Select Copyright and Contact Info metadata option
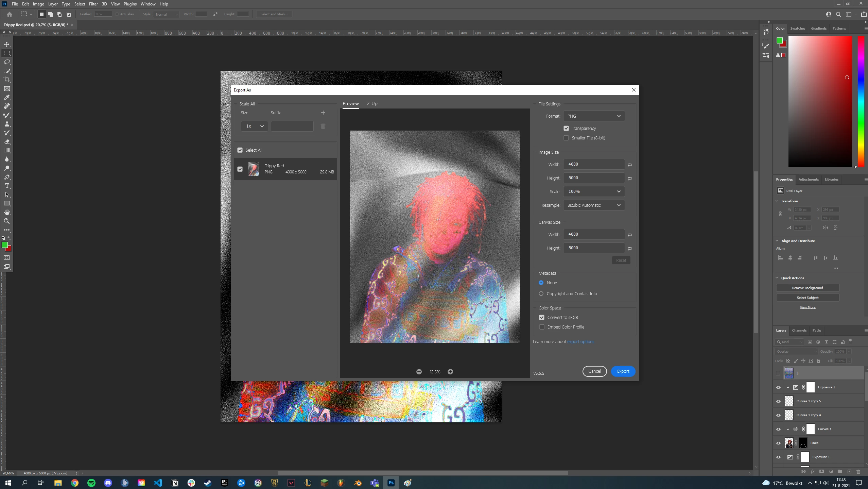 [541, 293]
